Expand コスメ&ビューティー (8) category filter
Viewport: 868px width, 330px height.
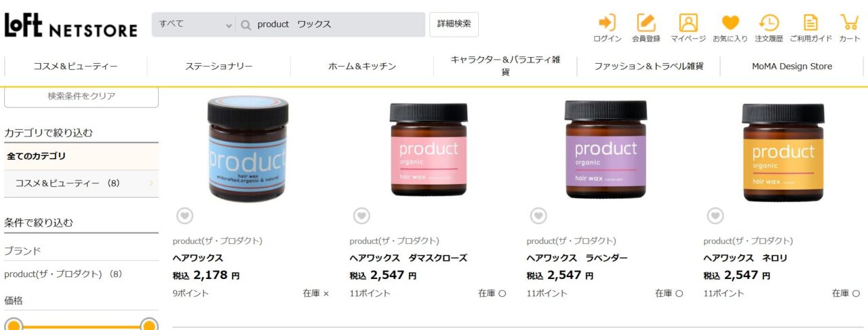tap(81, 183)
